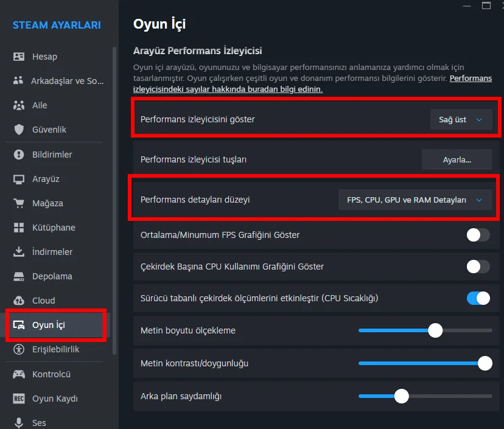Screen dimensions: 504x429
Task: Click the Kontrolcü gamepad icon
Action: tap(19, 374)
